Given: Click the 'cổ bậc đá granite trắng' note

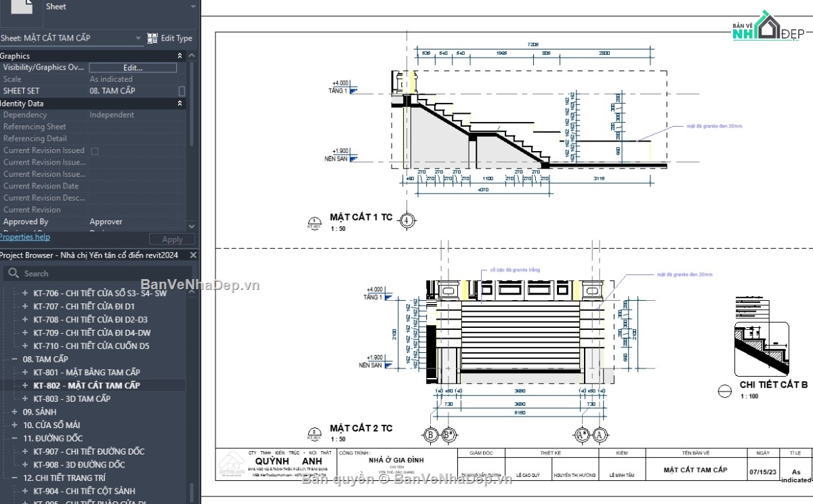Looking at the screenshot, I should [x=516, y=270].
